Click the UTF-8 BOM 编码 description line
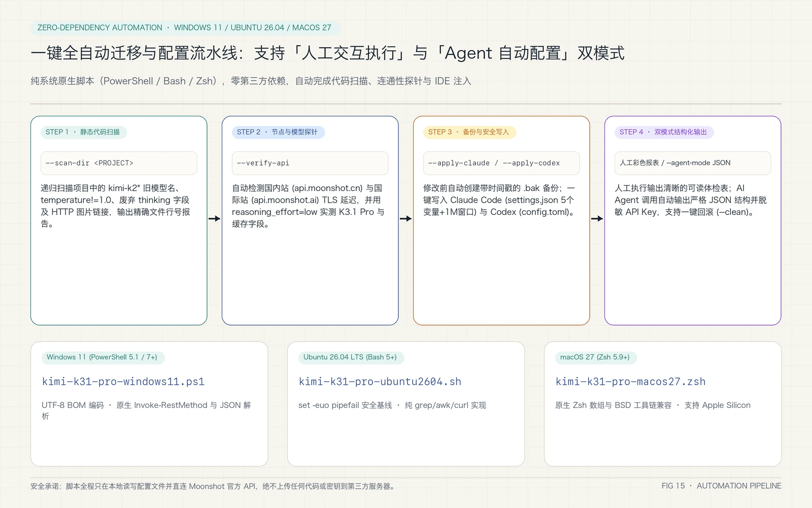The height and width of the screenshot is (508, 812). 146,410
